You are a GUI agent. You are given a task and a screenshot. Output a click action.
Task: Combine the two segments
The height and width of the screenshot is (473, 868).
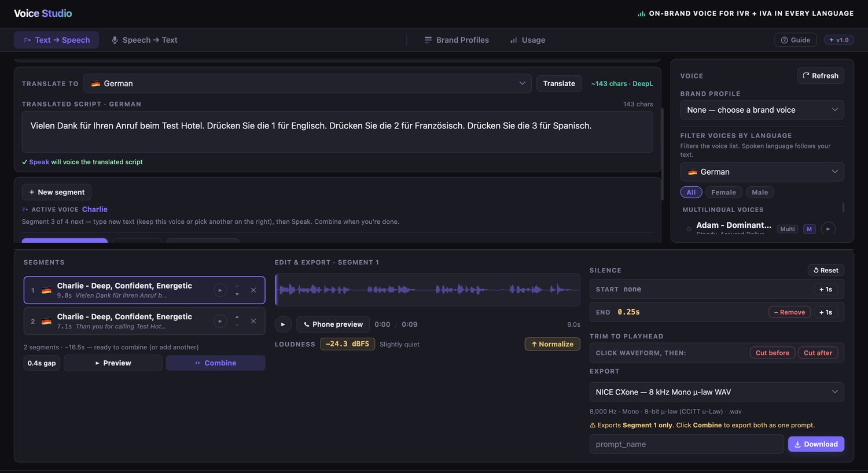[x=215, y=363]
